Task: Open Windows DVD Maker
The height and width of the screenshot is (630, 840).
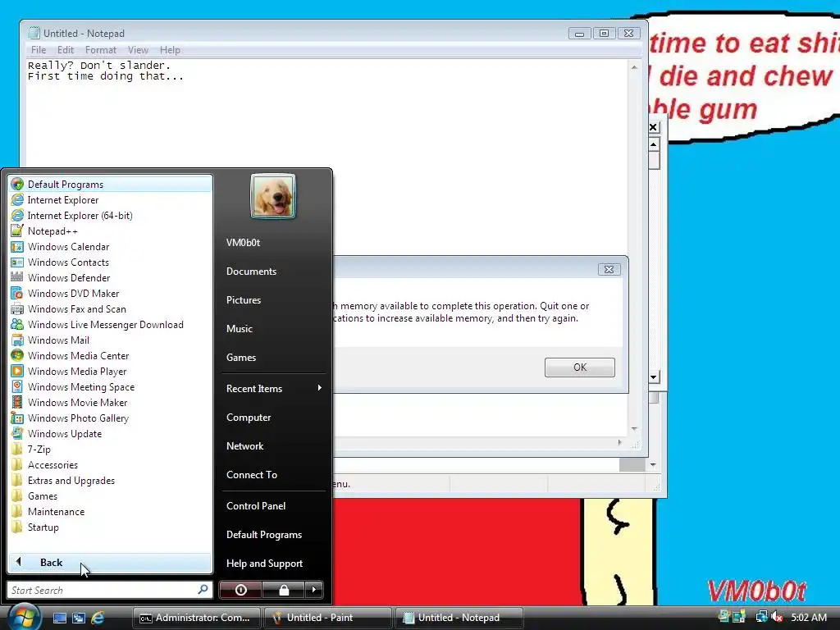Action: point(111,293)
